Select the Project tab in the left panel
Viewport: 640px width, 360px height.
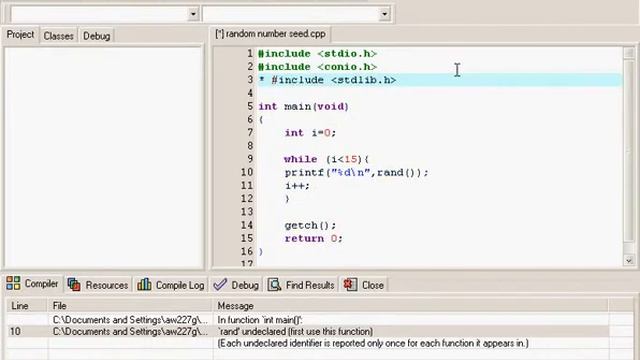click(20, 35)
